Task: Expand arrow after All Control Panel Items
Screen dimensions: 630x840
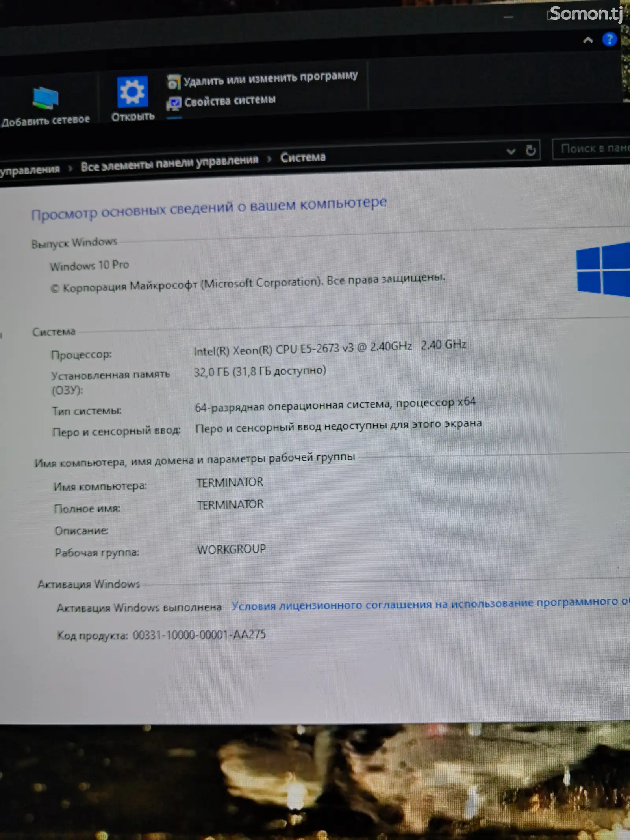Action: (269, 159)
